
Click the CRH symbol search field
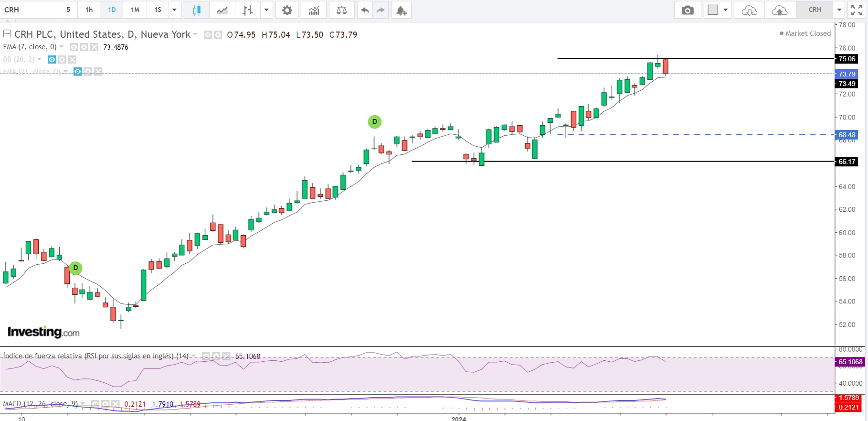(30, 10)
